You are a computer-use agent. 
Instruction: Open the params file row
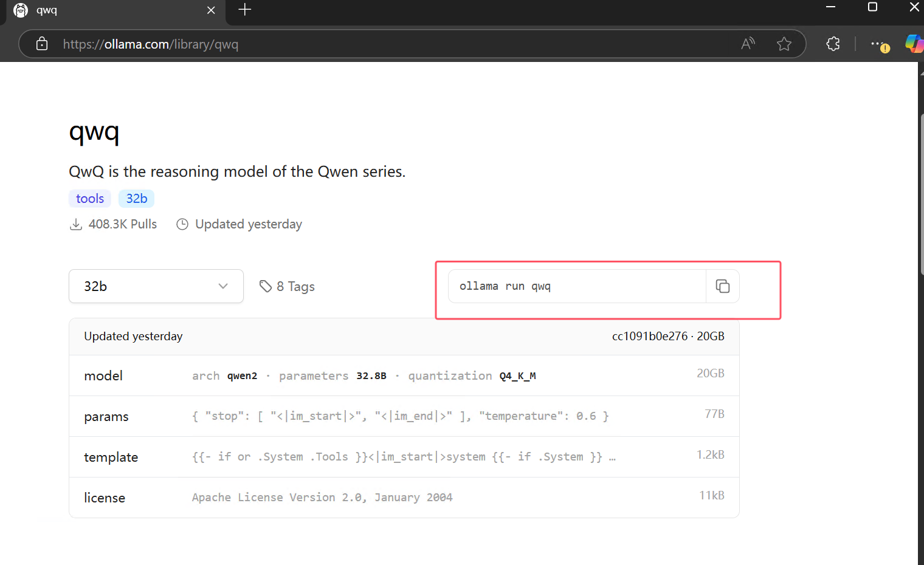(x=404, y=416)
